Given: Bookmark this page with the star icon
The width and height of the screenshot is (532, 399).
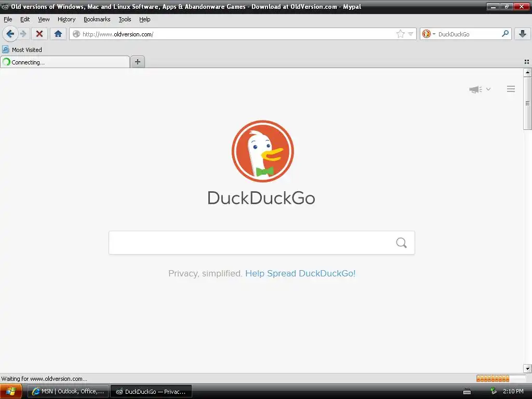Looking at the screenshot, I should [x=401, y=34].
